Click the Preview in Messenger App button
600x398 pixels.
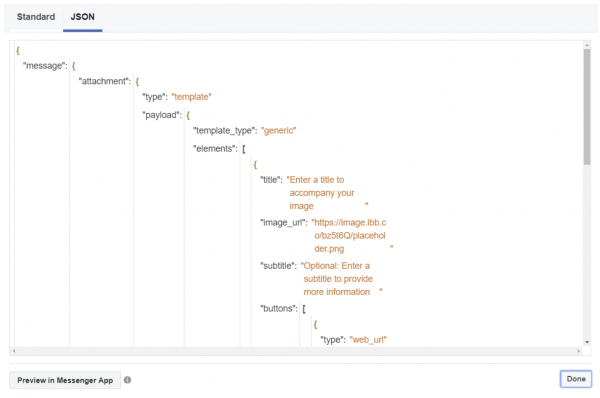[65, 380]
